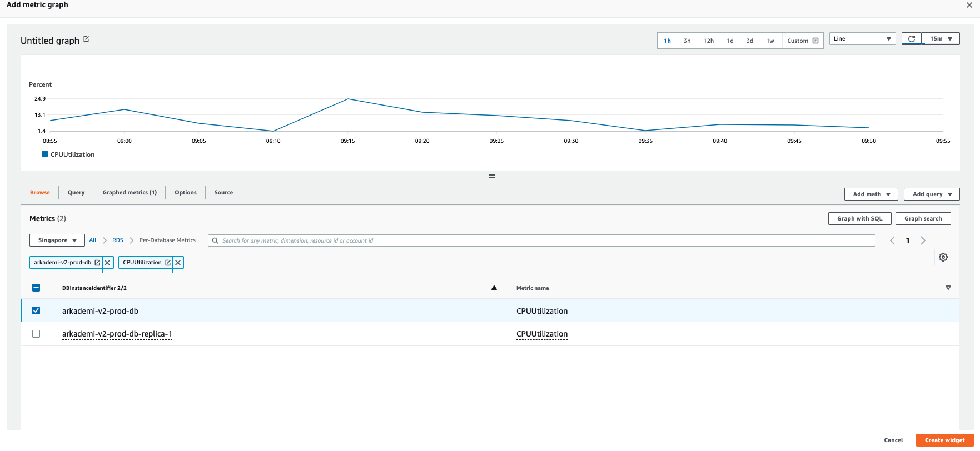This screenshot has height=451, width=980.
Task: Navigate to the RDS breadcrumb link
Action: [x=118, y=240]
